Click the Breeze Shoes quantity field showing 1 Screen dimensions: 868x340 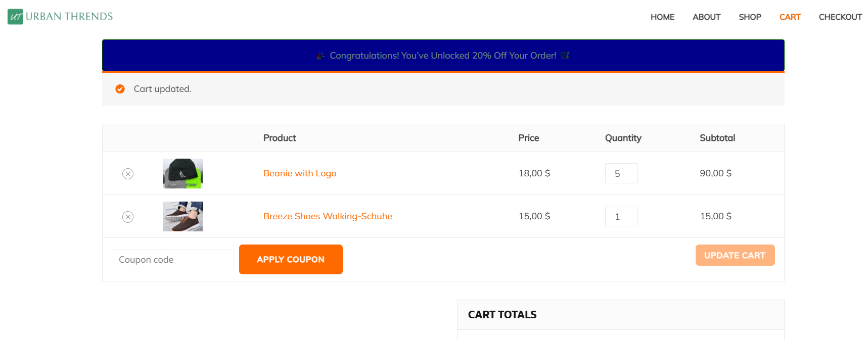click(621, 216)
